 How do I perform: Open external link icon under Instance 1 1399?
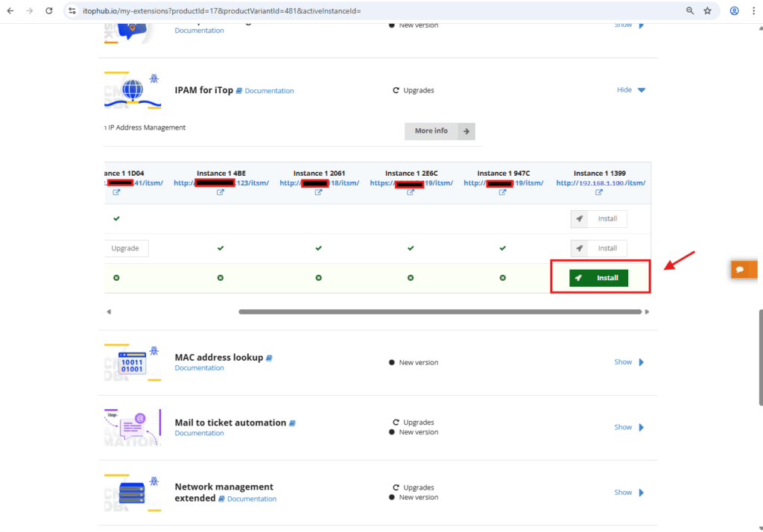click(599, 192)
